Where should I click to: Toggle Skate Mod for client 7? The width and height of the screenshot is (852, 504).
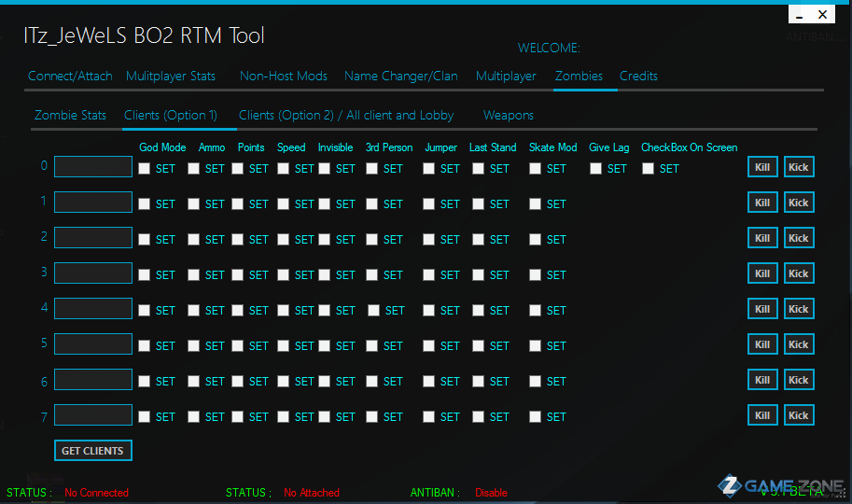536,416
